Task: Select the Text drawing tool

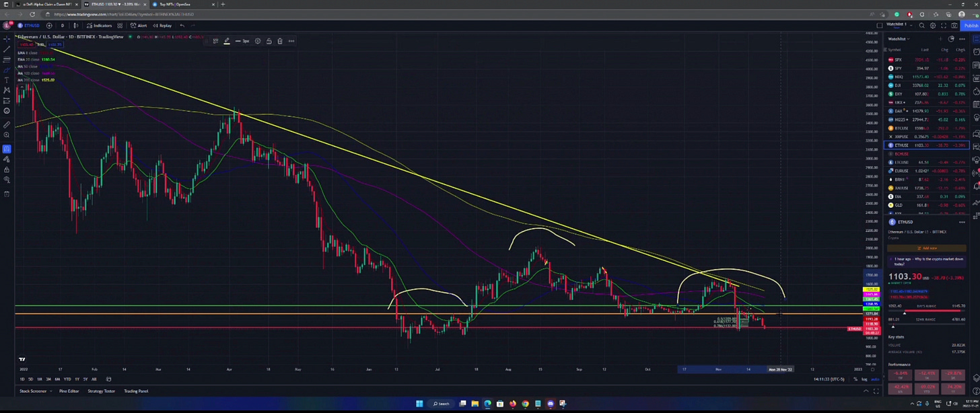Action: [x=6, y=80]
